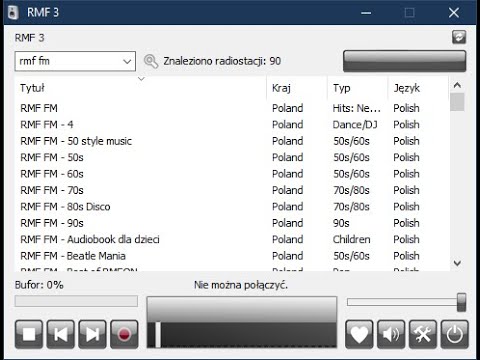Sort the list by the Typ column header
The width and height of the screenshot is (480, 360).
pyautogui.click(x=358, y=88)
